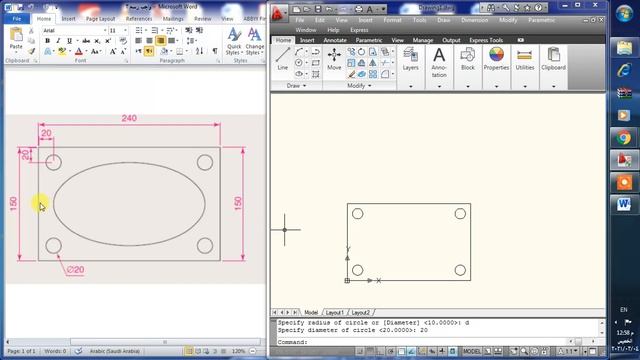
Task: Click the Save icon in AutoCAD quick access
Action: [318, 9]
